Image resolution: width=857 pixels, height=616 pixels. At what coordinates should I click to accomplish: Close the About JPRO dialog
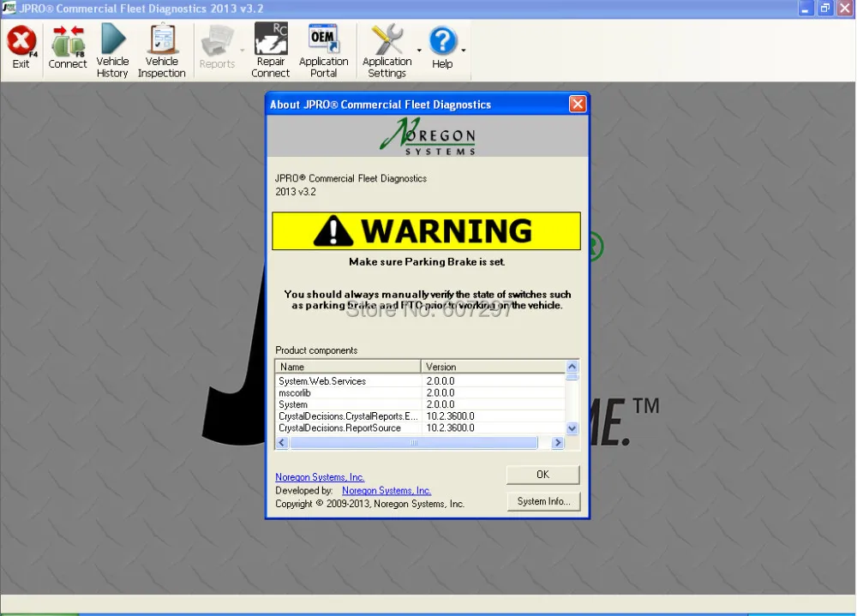578,104
